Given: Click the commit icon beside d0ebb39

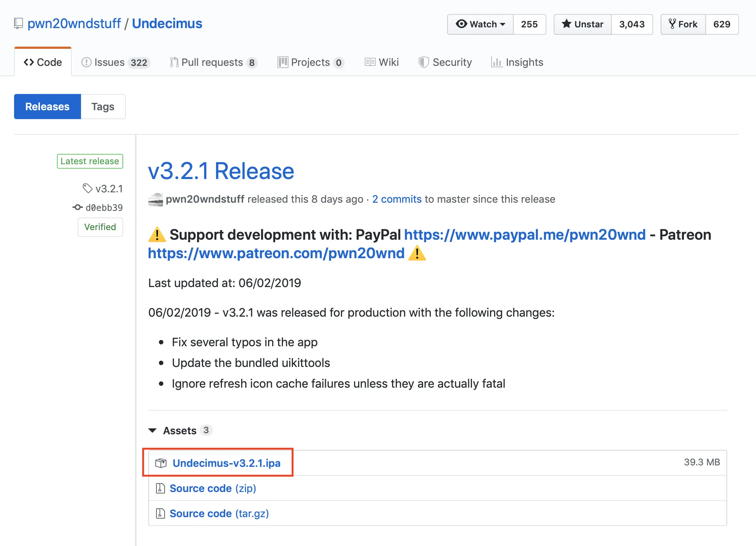Looking at the screenshot, I should point(77,208).
